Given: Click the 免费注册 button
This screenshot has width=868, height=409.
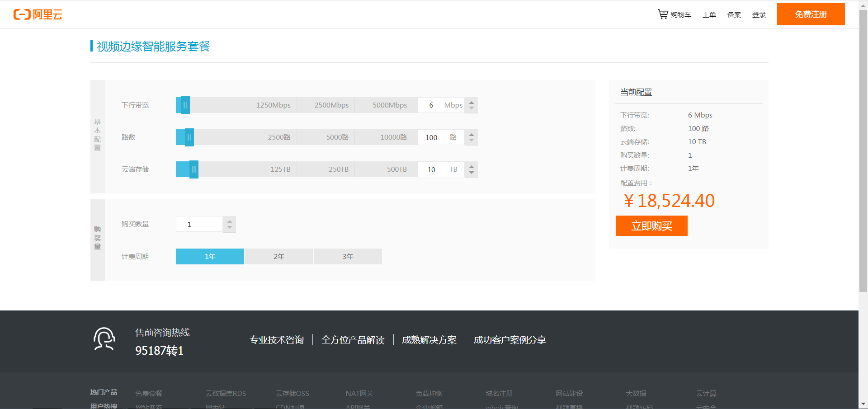Looking at the screenshot, I should [x=811, y=14].
